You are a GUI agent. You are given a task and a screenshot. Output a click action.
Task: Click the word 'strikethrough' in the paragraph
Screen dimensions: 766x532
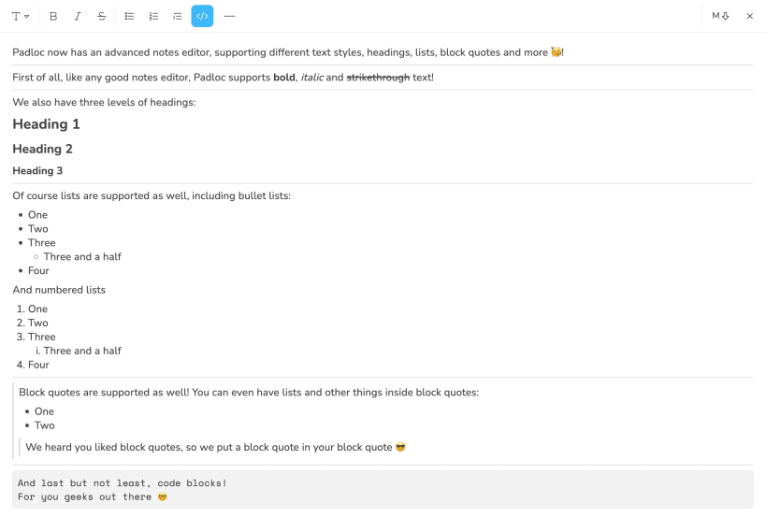pyautogui.click(x=378, y=78)
